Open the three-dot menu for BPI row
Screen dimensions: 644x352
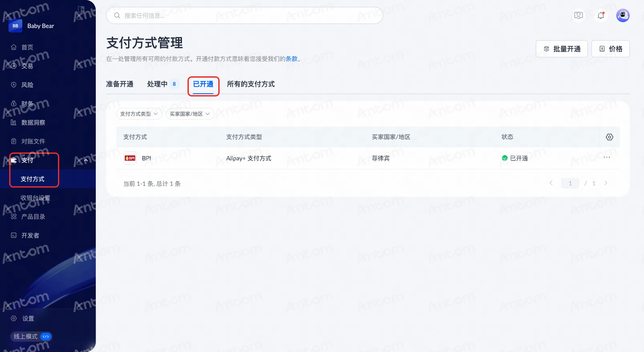pos(607,157)
